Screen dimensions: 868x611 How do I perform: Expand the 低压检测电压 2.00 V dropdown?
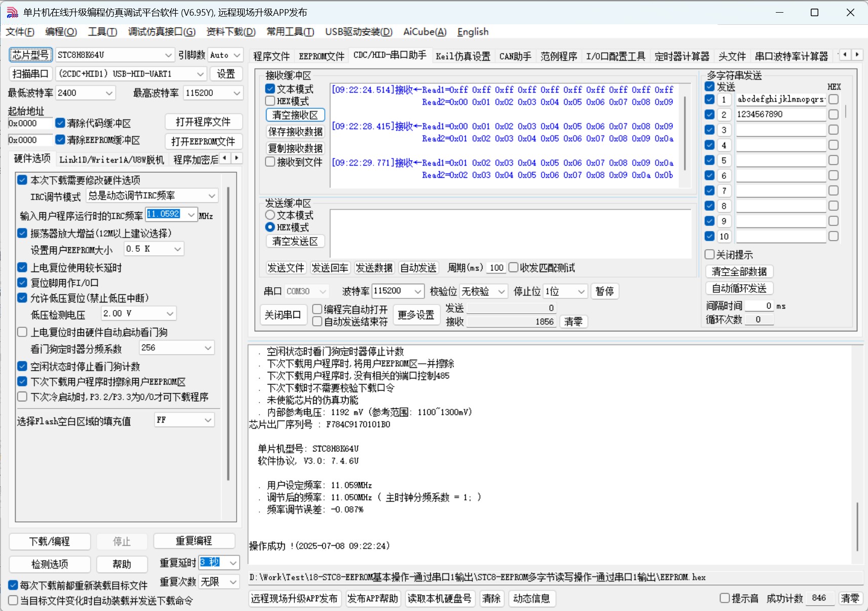170,314
